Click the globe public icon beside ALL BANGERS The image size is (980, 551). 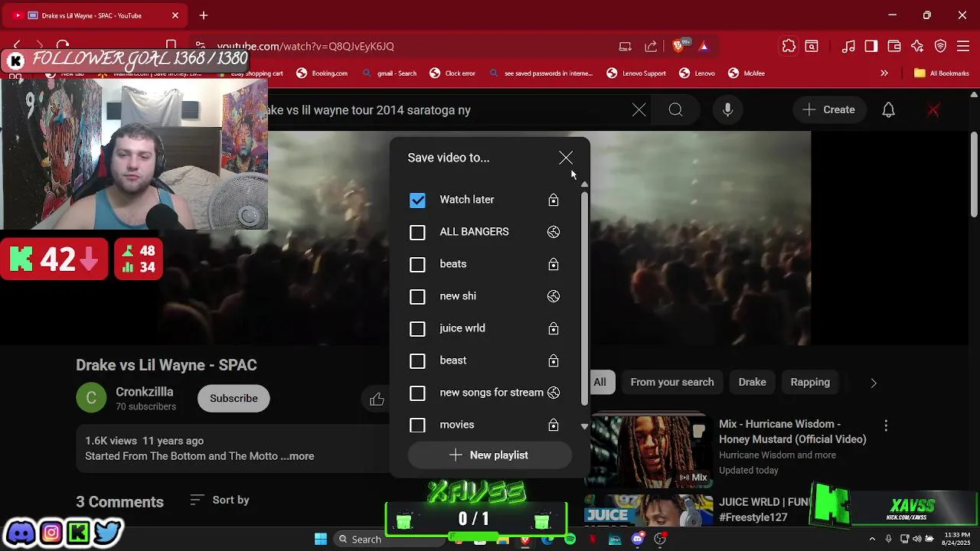click(x=554, y=232)
